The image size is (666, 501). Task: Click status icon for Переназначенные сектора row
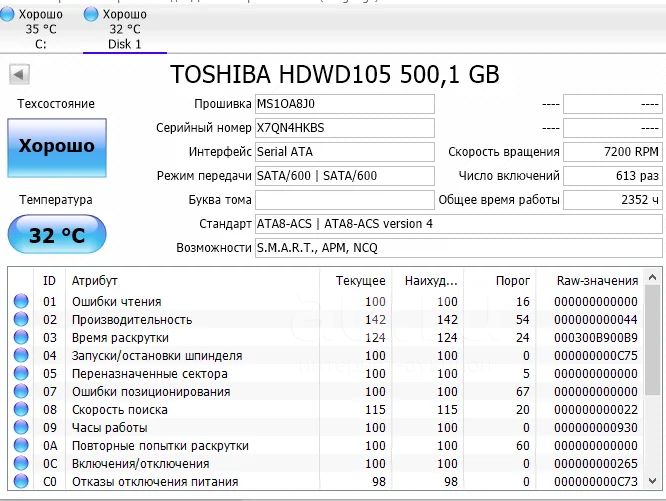click(x=21, y=373)
